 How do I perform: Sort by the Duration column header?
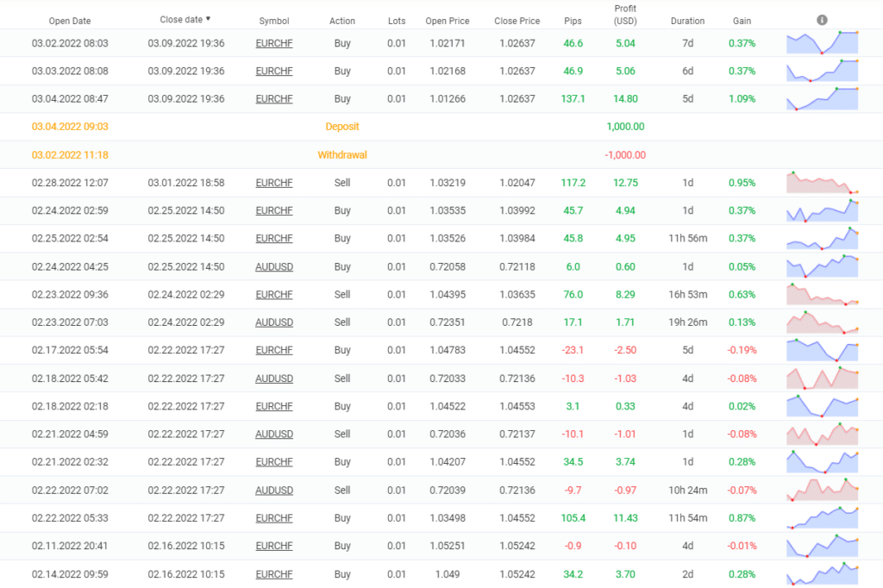(687, 21)
